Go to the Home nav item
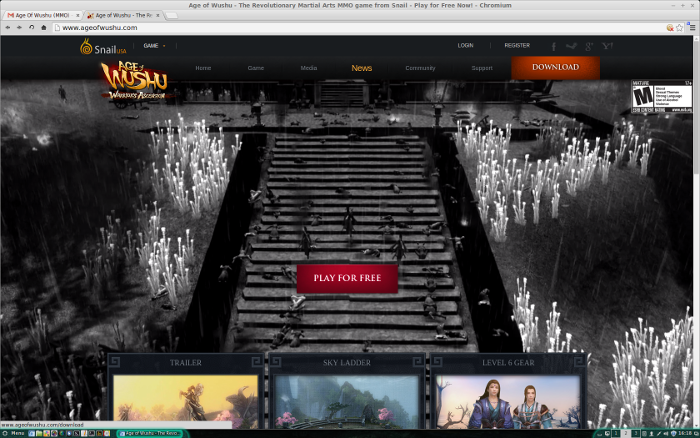This screenshot has height=438, width=700. click(203, 68)
